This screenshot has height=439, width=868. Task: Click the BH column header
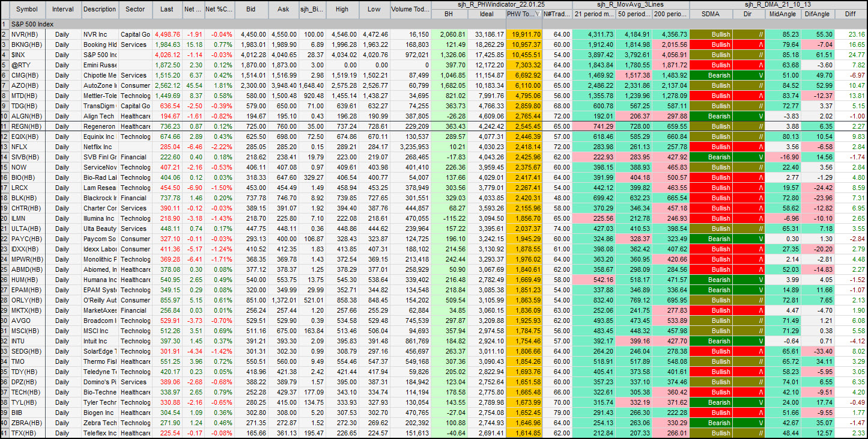pyautogui.click(x=449, y=13)
